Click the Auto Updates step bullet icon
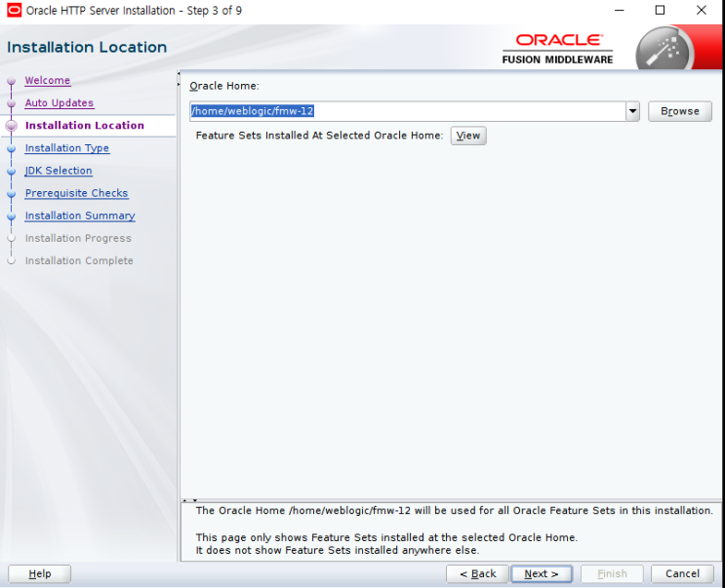This screenshot has width=725, height=588. click(x=12, y=103)
